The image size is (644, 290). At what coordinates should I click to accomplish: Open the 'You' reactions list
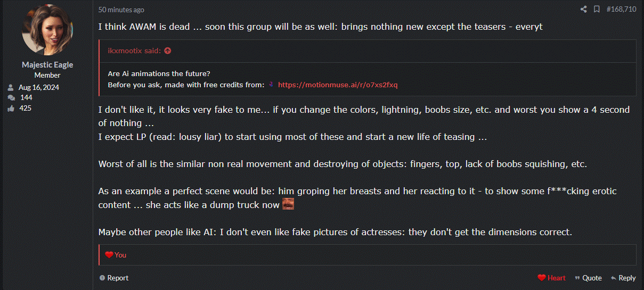coord(120,255)
